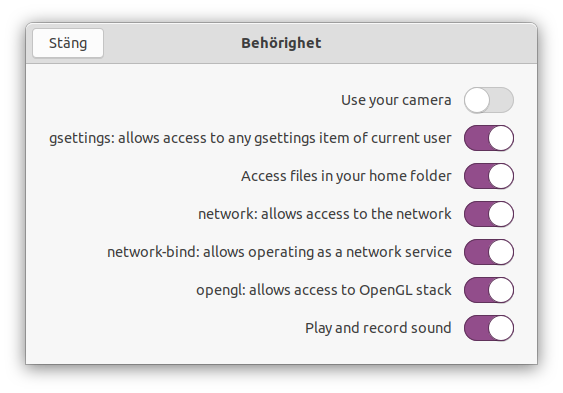The width and height of the screenshot is (563, 393).
Task: Click the gsettings permission description text
Action: (250, 138)
